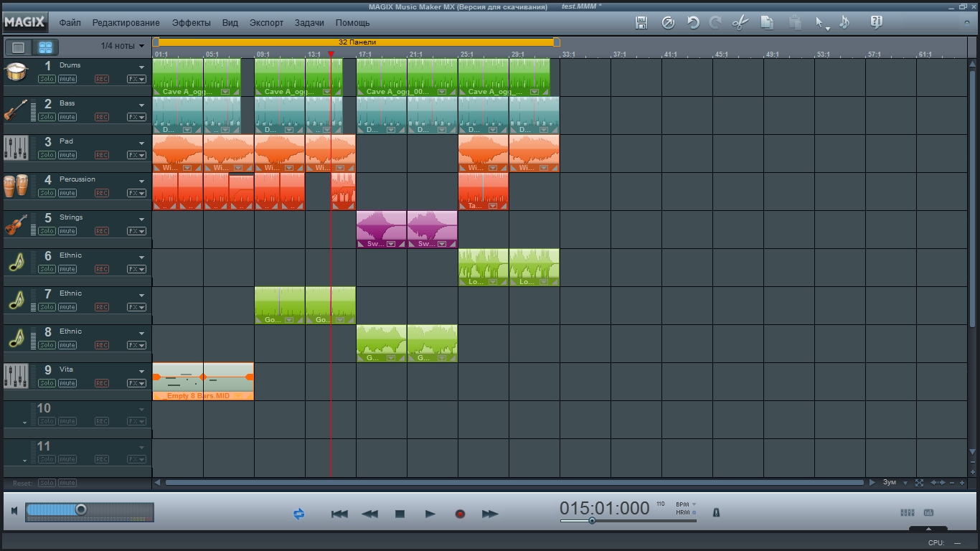980x551 pixels.
Task: Click the Pad track mixer icon
Action: click(x=16, y=148)
